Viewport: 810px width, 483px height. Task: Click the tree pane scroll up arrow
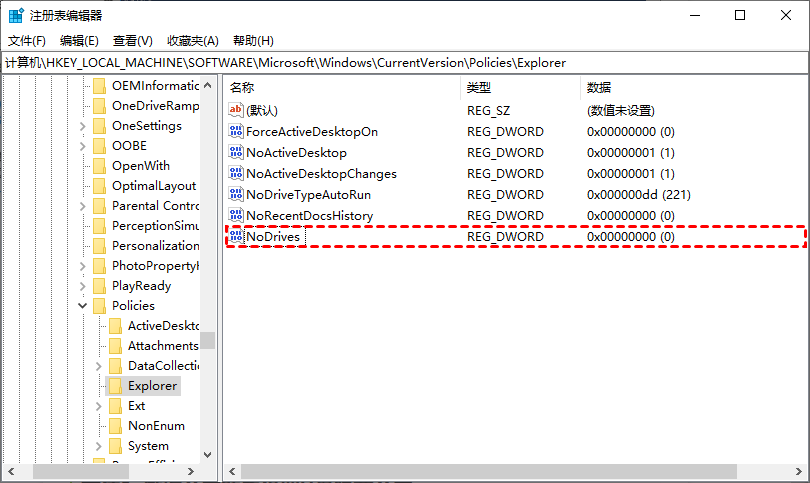click(x=208, y=86)
